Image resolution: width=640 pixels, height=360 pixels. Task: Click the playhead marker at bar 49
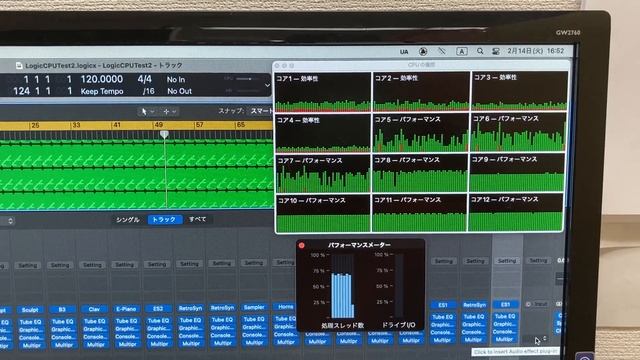click(x=164, y=134)
